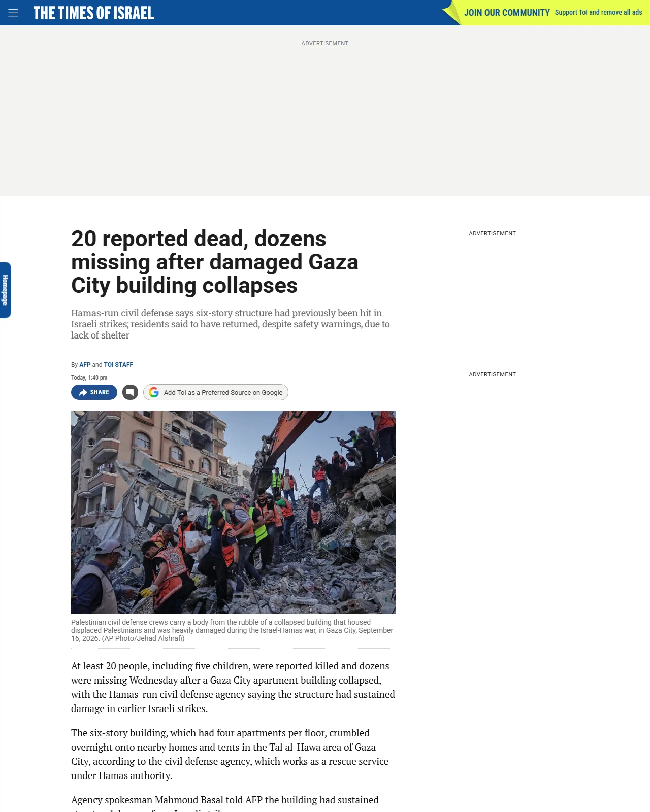Click paragraph starting 'At least 20 people'
650x812 pixels.
(x=233, y=687)
